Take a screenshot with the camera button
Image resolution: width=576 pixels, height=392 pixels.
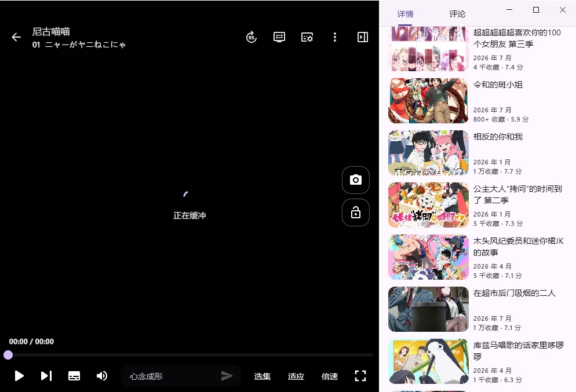[356, 180]
